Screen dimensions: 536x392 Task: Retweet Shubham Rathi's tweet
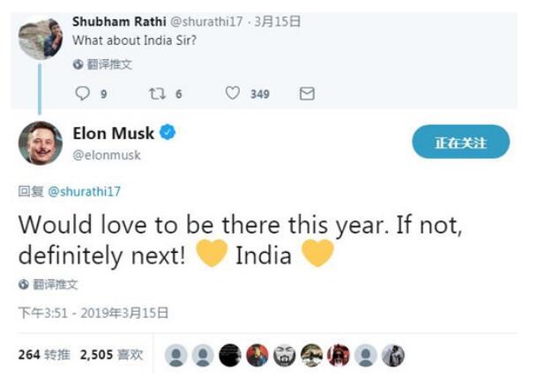tap(158, 93)
